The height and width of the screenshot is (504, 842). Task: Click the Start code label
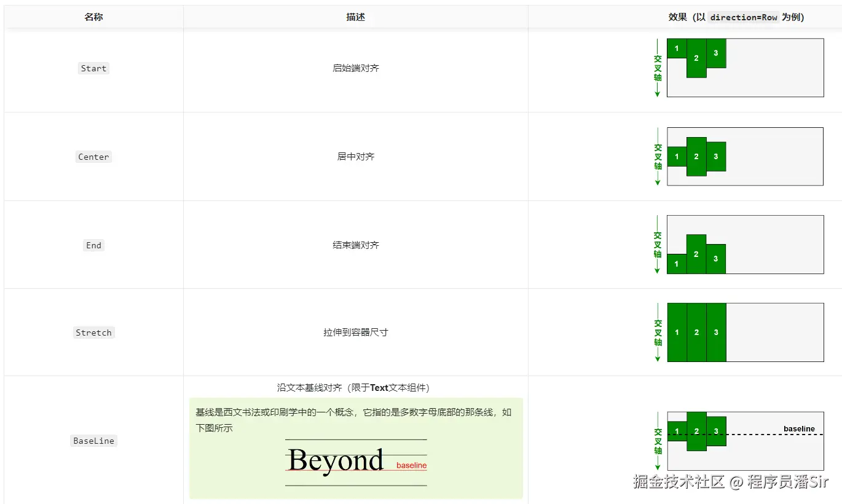[x=93, y=68]
